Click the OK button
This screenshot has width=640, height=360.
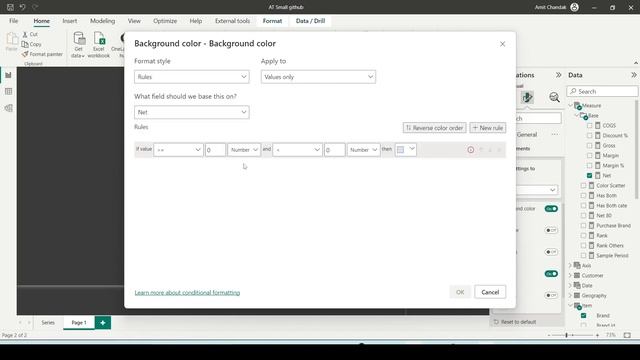coord(460,292)
